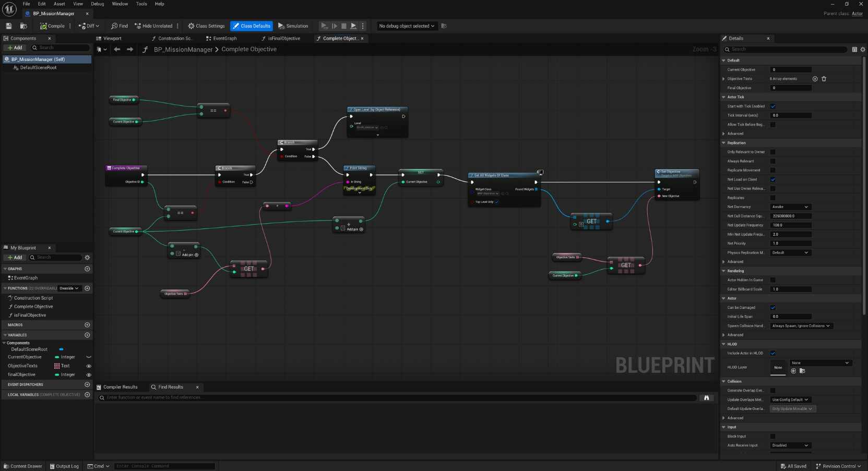The width and height of the screenshot is (868, 471).
Task: Add a new macro with the MACROS plus icon
Action: tap(87, 324)
